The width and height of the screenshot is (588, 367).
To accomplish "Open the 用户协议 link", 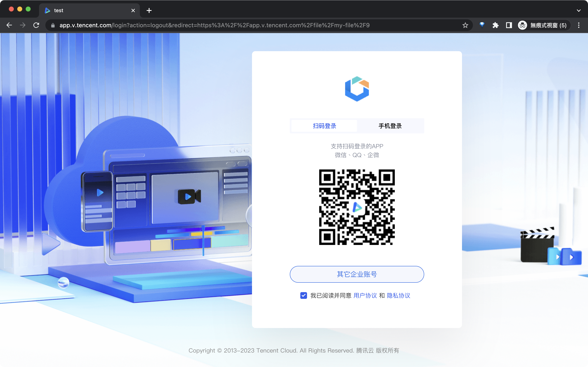I will [365, 295].
